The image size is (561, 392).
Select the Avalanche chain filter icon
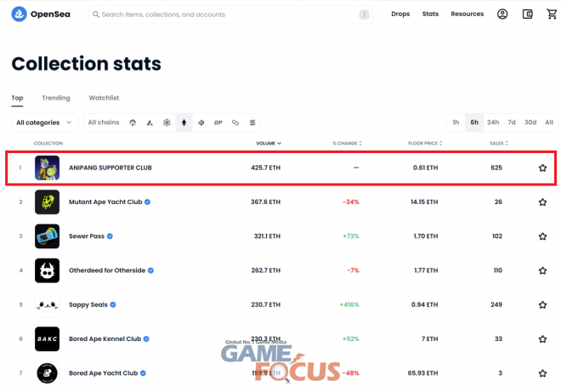[150, 122]
